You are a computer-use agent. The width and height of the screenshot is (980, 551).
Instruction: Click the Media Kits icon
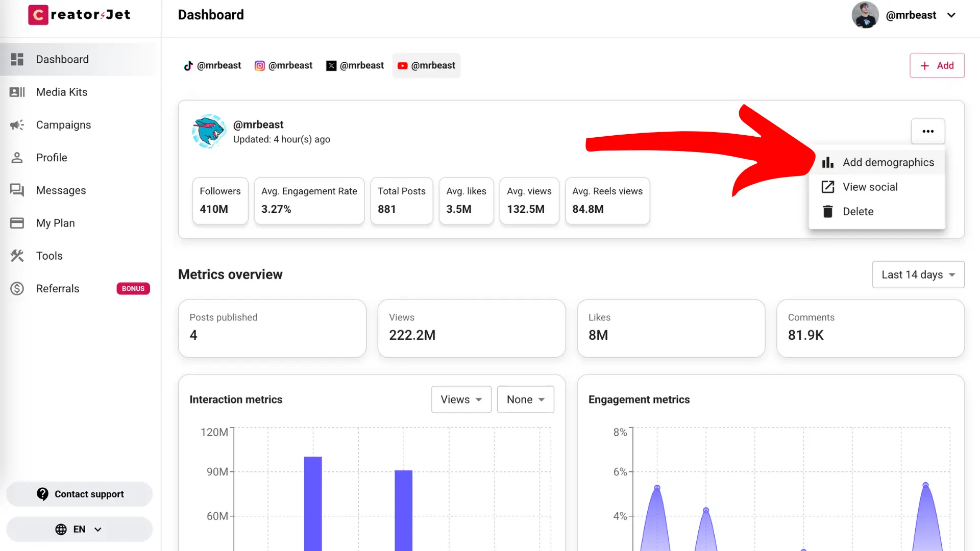(x=17, y=92)
